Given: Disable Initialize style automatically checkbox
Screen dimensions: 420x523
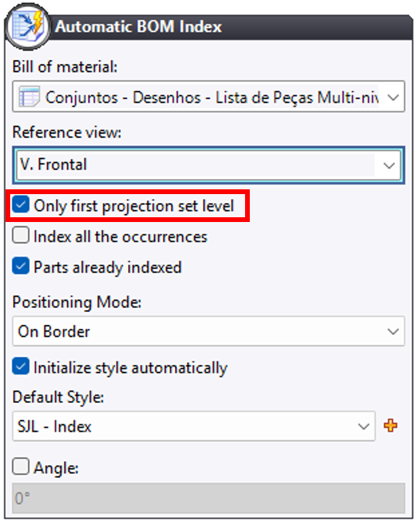Looking at the screenshot, I should [20, 366].
